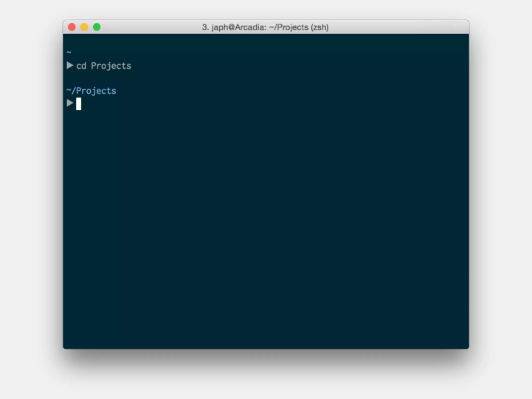Click the '~/Projects' directory path line
The image size is (532, 399).
(91, 91)
